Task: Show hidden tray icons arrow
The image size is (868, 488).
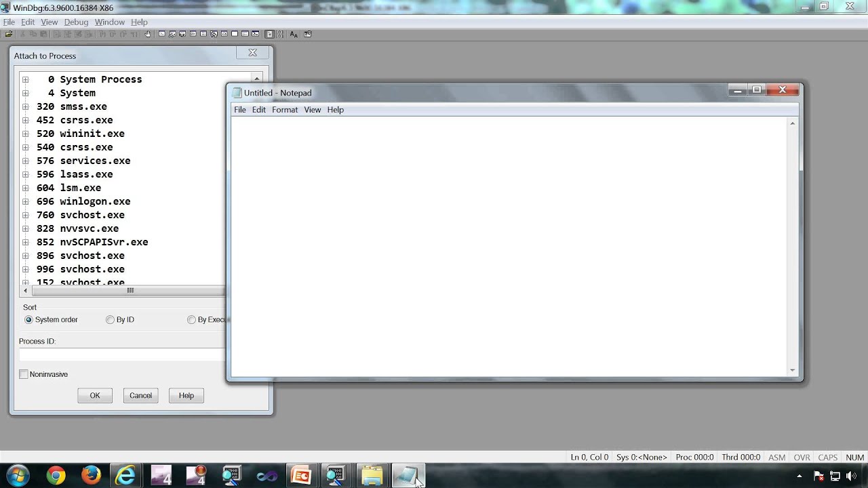Action: click(799, 476)
